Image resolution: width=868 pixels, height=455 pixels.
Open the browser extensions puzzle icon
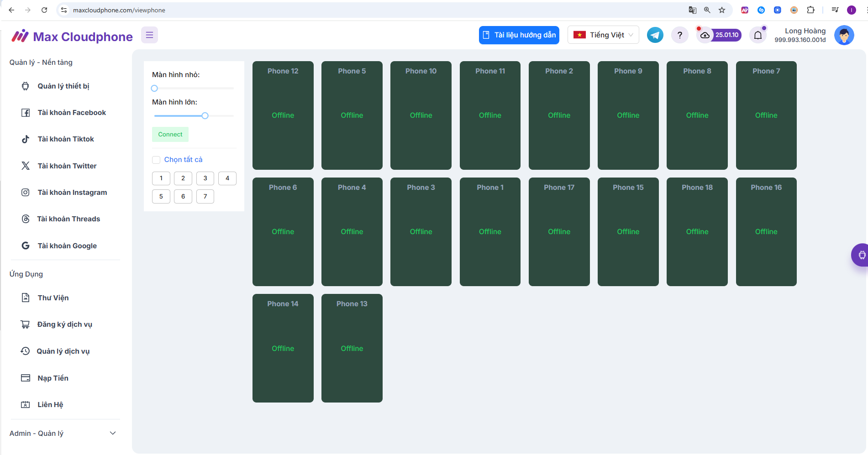(810, 10)
